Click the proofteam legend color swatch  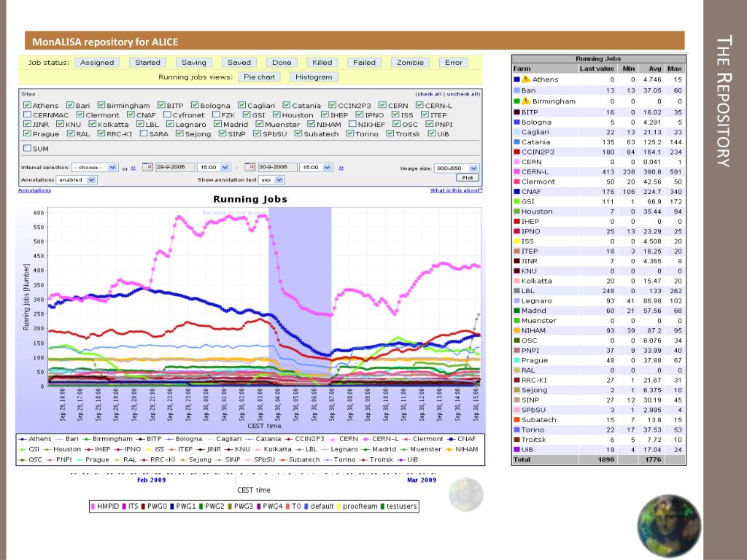[x=338, y=506]
